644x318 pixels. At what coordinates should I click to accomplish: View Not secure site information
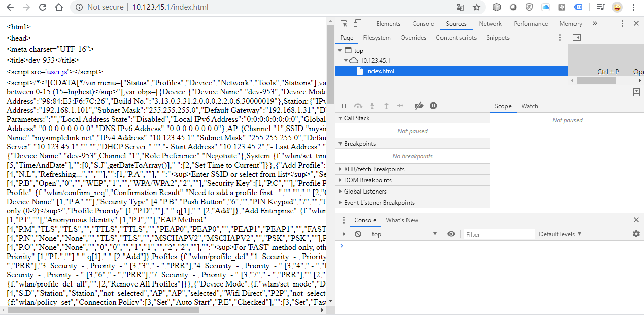pyautogui.click(x=99, y=7)
